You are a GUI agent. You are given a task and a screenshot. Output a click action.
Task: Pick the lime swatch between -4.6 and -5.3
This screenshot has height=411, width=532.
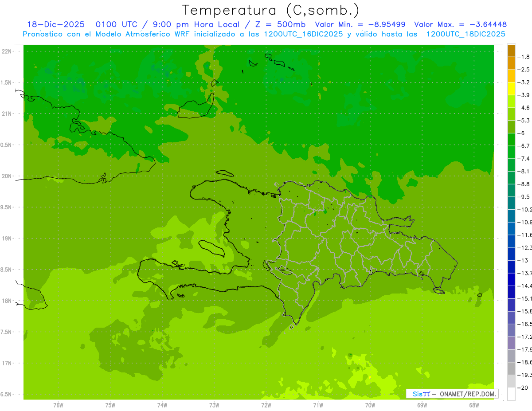(x=511, y=114)
